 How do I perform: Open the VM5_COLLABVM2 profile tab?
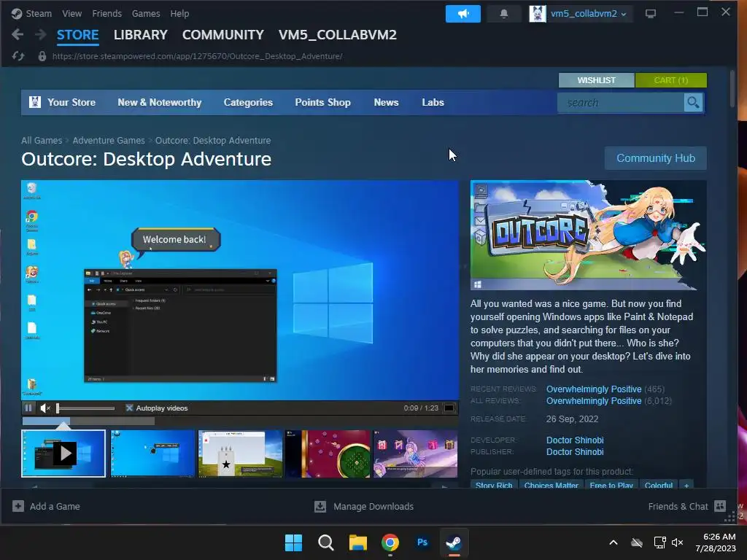click(x=337, y=35)
